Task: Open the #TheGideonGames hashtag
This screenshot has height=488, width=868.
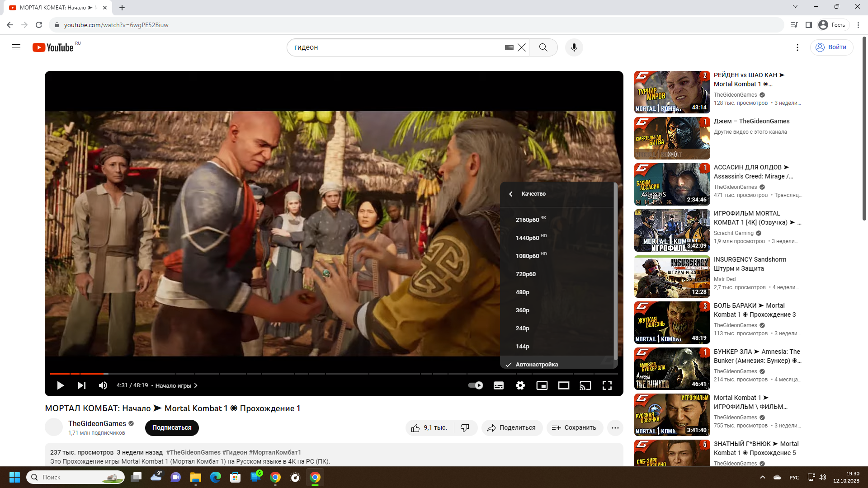Action: (193, 452)
